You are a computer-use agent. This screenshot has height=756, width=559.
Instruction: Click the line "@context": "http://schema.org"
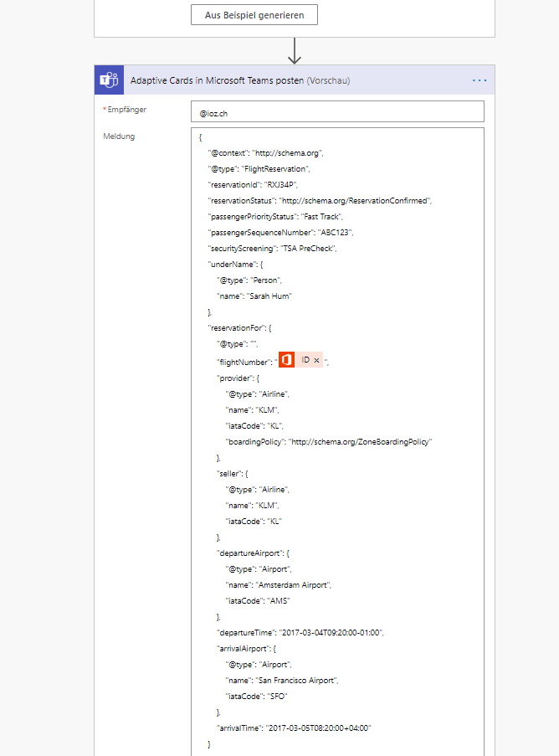(x=265, y=153)
